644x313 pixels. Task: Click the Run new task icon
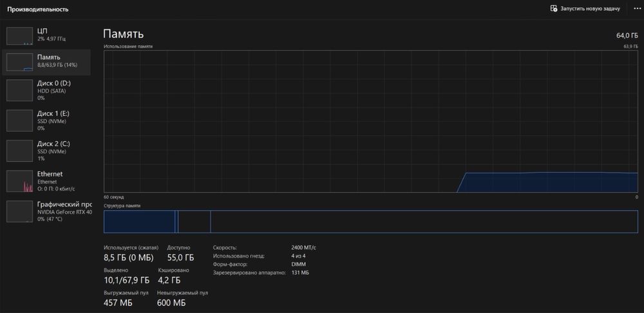point(554,8)
